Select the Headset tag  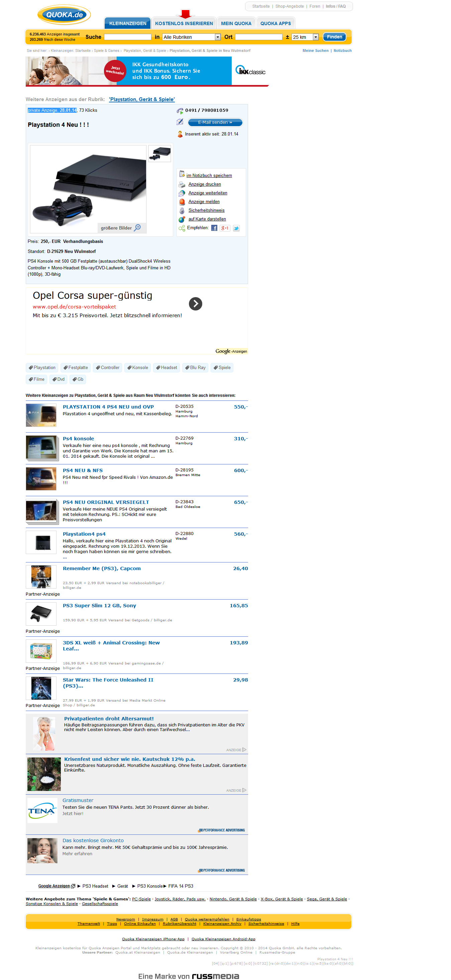[x=166, y=367]
